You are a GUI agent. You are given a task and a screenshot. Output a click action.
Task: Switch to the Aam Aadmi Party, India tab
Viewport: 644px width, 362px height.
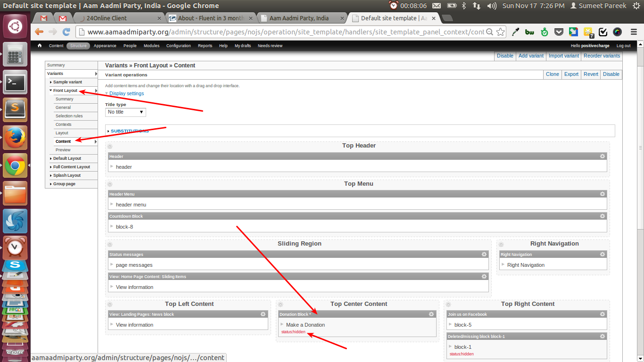tap(302, 18)
